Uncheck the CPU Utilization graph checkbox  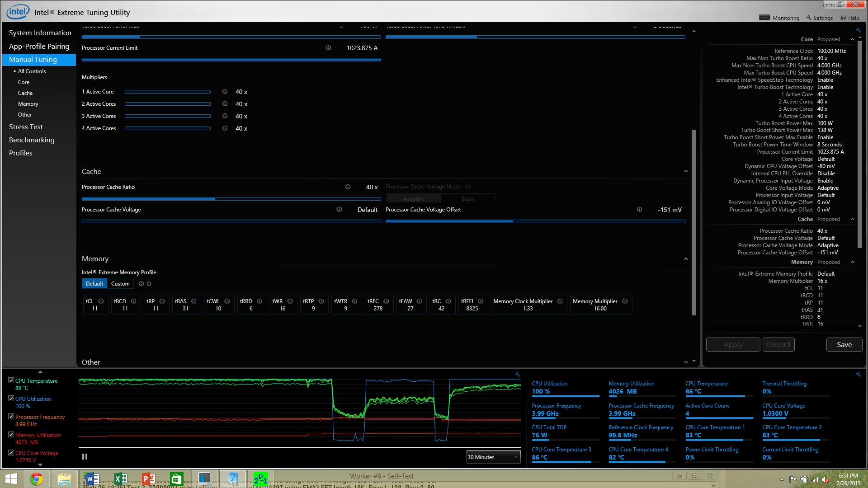11,399
